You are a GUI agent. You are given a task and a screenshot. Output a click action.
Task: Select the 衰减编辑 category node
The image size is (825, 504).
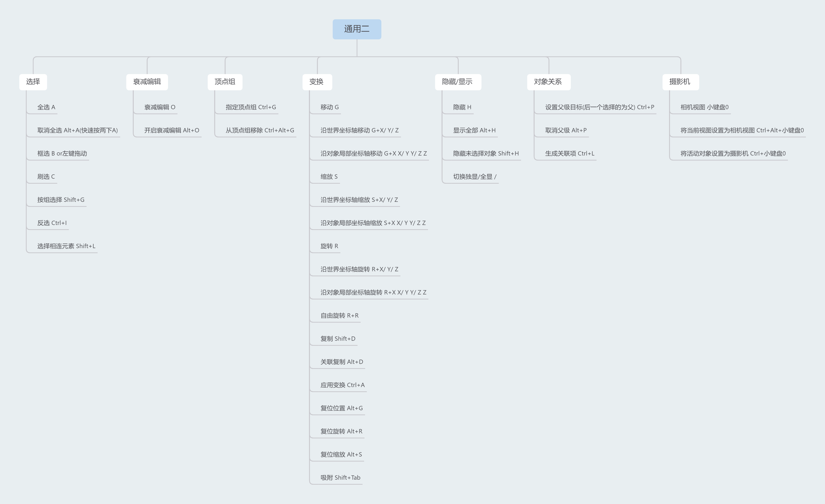(147, 82)
